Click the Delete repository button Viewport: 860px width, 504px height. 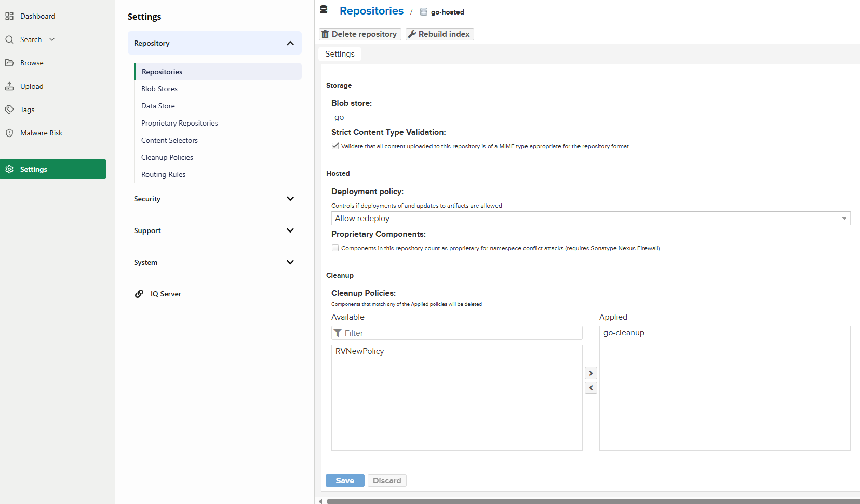[360, 34]
